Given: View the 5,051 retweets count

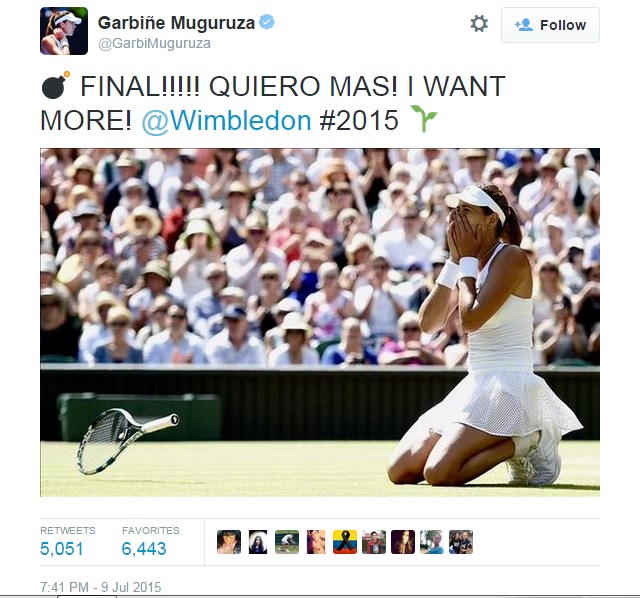Looking at the screenshot, I should [62, 549].
